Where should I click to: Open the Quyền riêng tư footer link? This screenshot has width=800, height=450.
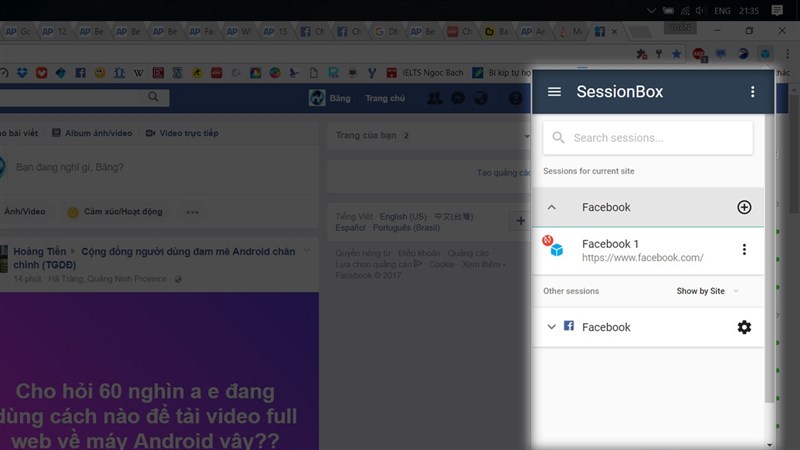363,253
